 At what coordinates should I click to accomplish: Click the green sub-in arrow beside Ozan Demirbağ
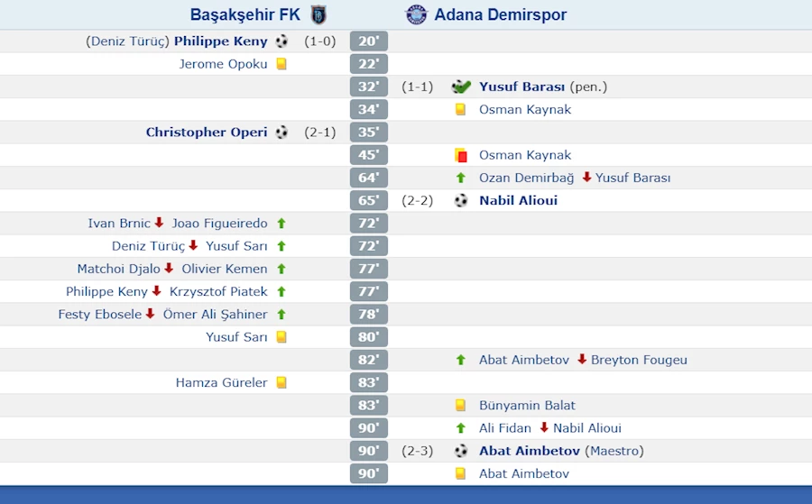coord(461,178)
